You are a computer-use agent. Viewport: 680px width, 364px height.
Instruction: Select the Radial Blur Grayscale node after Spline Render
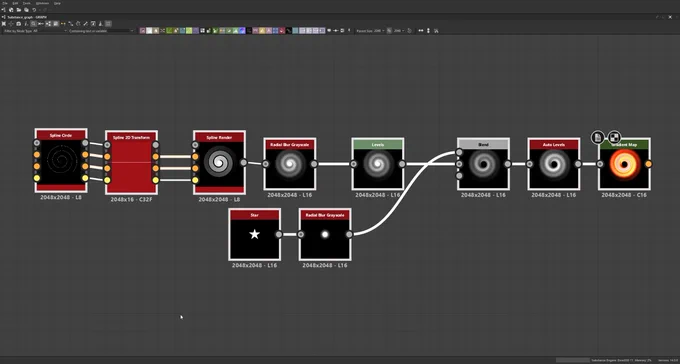coord(290,164)
